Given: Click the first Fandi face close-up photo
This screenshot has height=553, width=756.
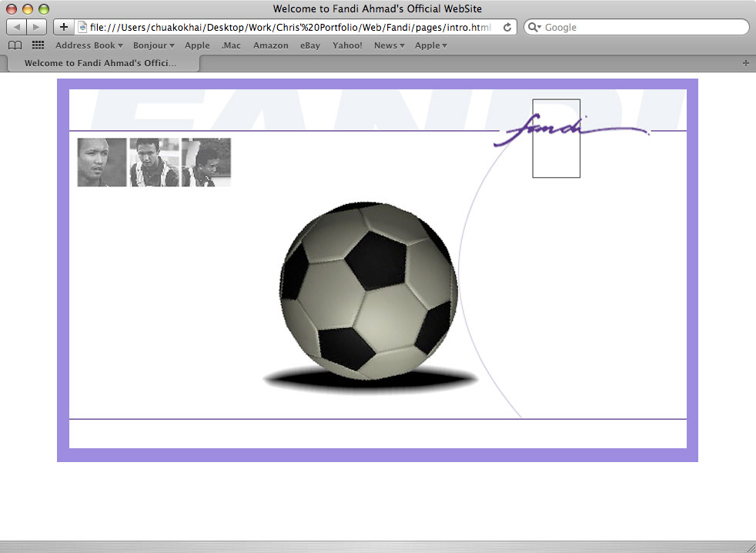Looking at the screenshot, I should click(x=102, y=163).
